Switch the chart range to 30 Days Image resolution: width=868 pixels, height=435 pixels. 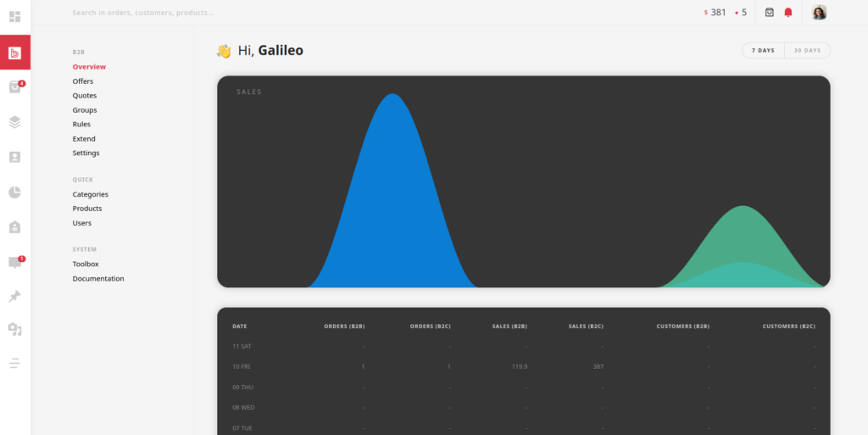(x=807, y=50)
